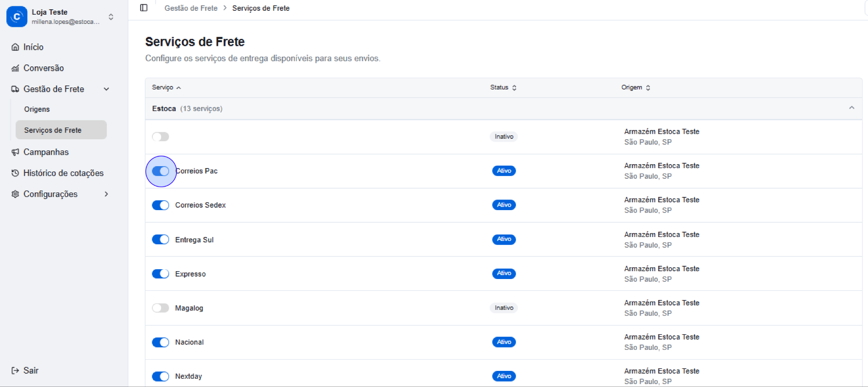
Task: Collapse the Gestão de Frete menu chevron
Action: (x=106, y=89)
